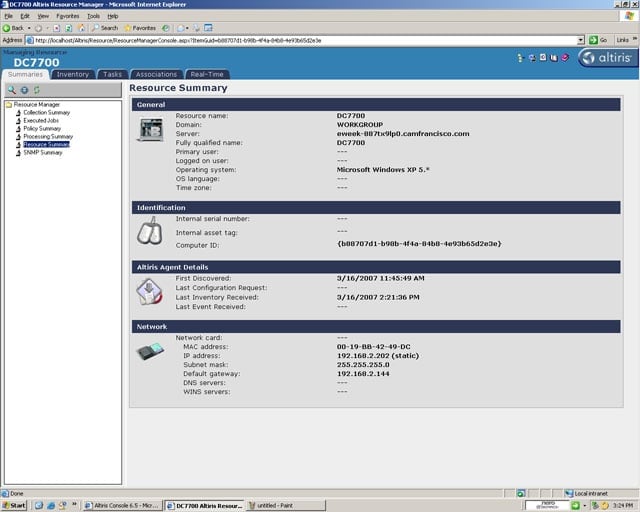Switch to the Real-Time tab

tap(207, 74)
